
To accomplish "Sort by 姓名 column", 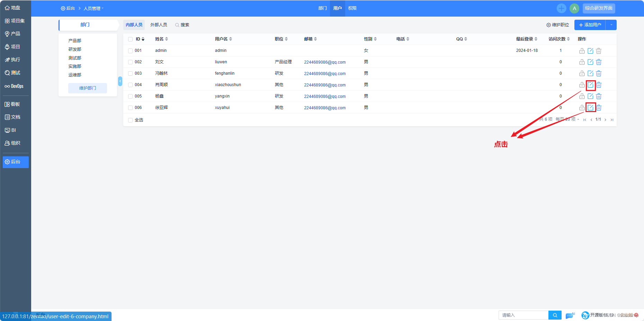I will tap(162, 39).
